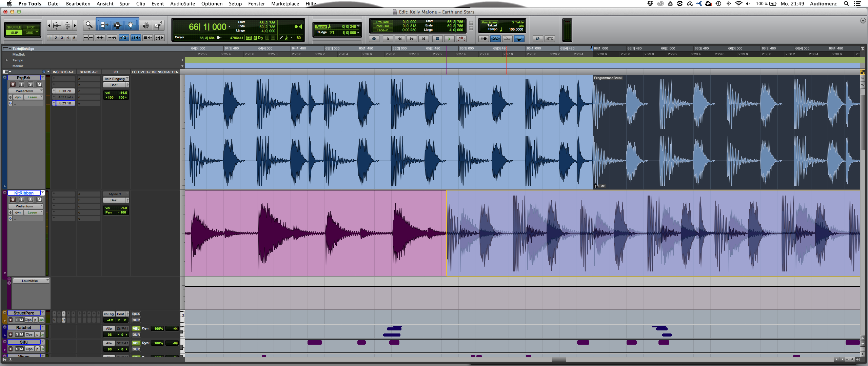The image size is (868, 366).
Task: Open PrgBrk automation mode Lesen dropdown
Action: [34, 97]
